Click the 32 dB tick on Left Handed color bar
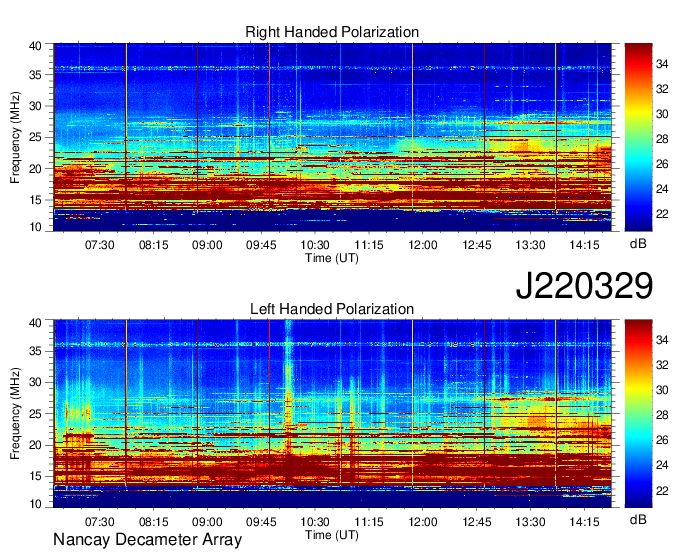 coord(662,366)
